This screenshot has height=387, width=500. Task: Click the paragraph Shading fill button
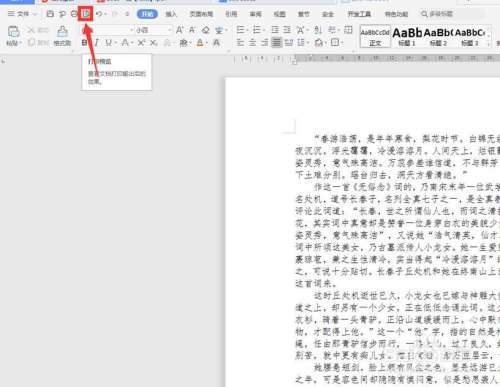318,43
